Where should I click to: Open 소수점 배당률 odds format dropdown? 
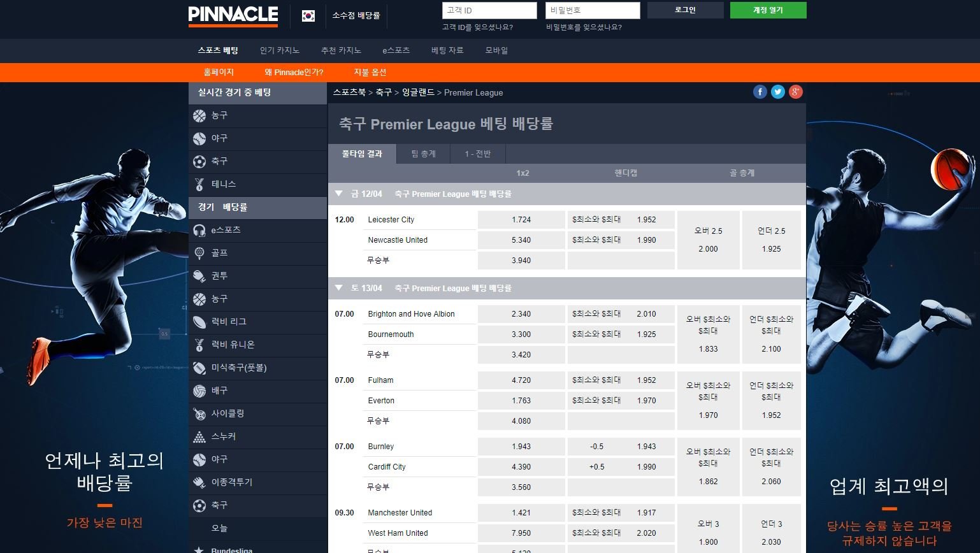click(x=356, y=16)
